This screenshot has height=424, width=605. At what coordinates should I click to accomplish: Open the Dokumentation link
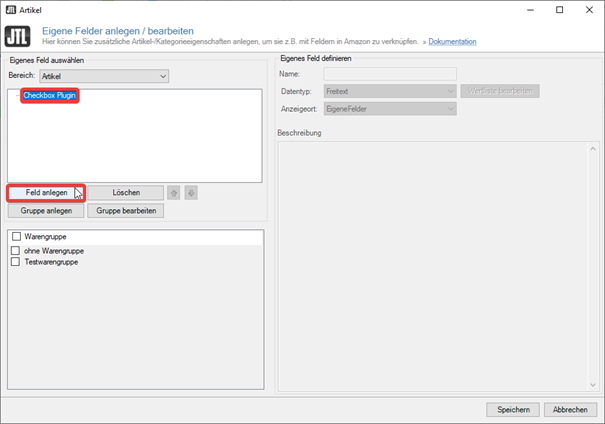tap(452, 41)
